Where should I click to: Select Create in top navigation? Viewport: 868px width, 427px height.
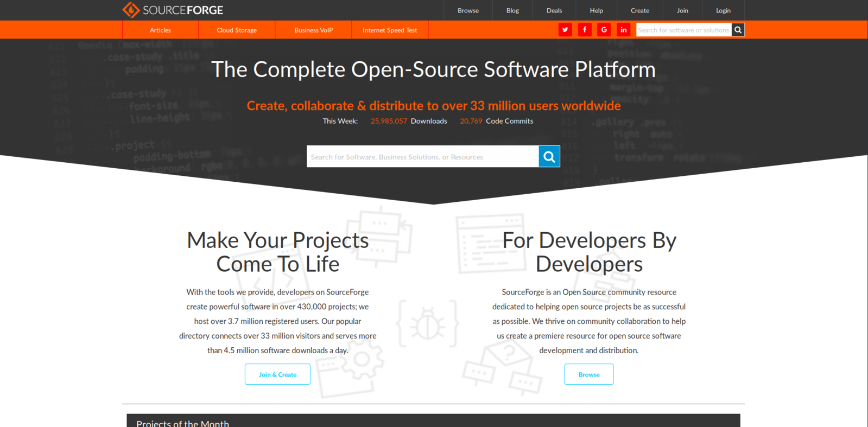tap(639, 10)
